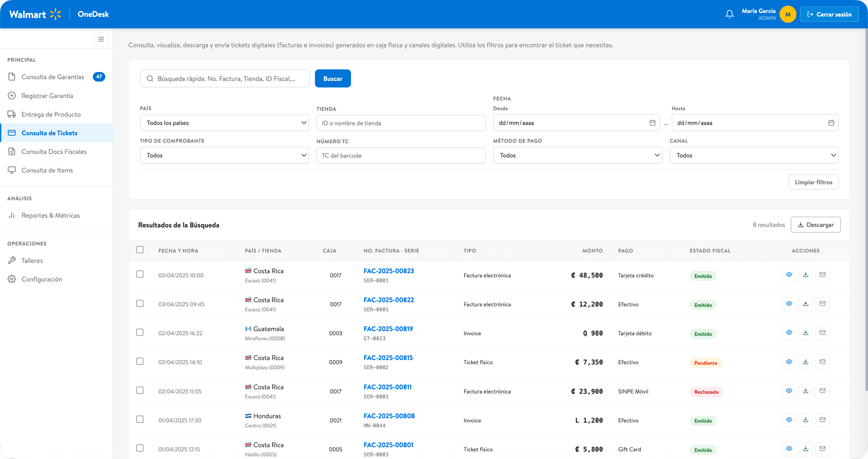Viewport: 868px width, 459px height.
Task: Select checkbox for FAC-2025-00815
Action: 140,362
